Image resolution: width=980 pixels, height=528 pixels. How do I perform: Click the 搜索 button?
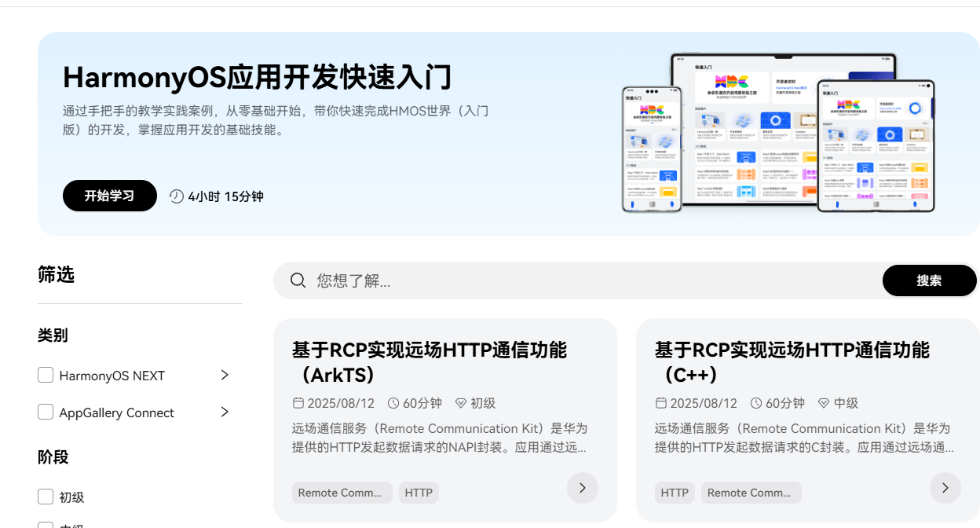(x=930, y=280)
